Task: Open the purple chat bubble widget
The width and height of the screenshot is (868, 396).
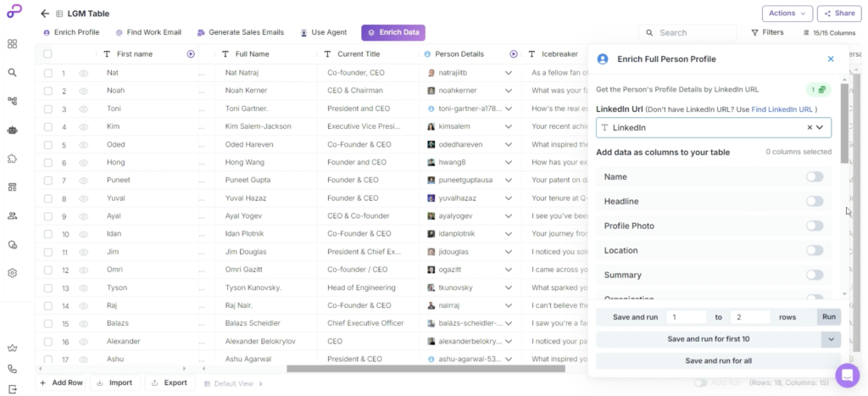Action: 847,375
